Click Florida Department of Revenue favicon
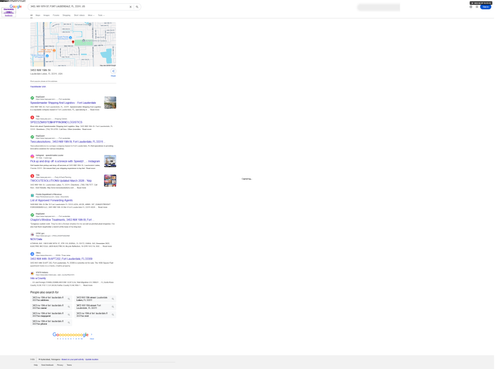 pos(32,195)
